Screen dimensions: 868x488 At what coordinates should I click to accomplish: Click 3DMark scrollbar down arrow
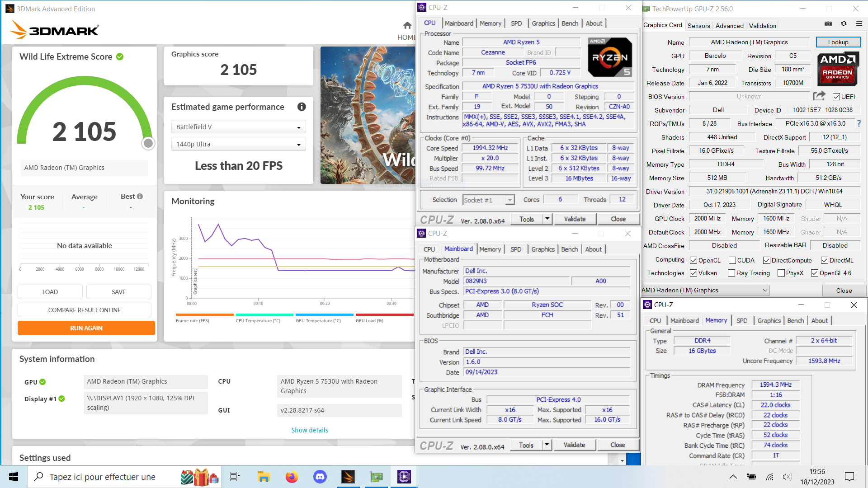[x=622, y=460]
